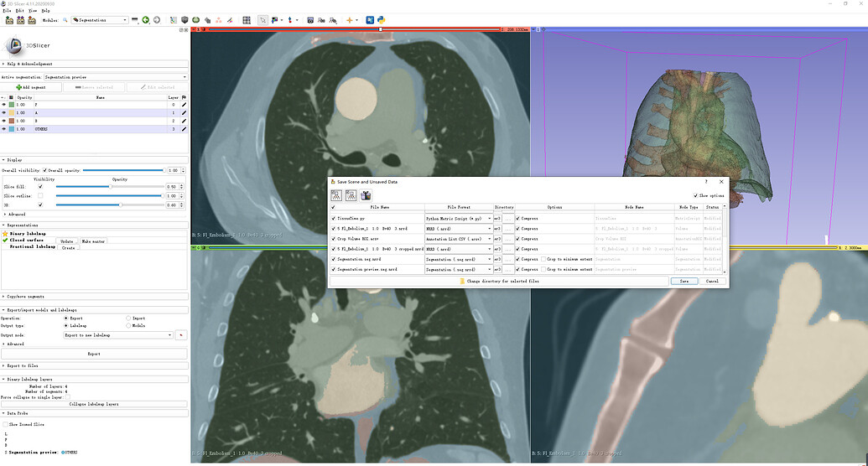The width and height of the screenshot is (868, 466).
Task: Go to the next module with the forward arrow
Action: point(157,20)
